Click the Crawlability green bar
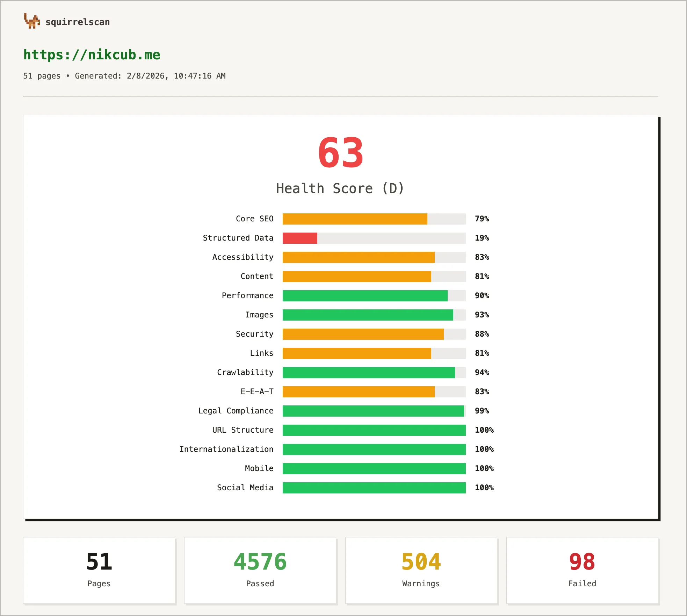Screen dimensions: 687x616 click(x=368, y=372)
